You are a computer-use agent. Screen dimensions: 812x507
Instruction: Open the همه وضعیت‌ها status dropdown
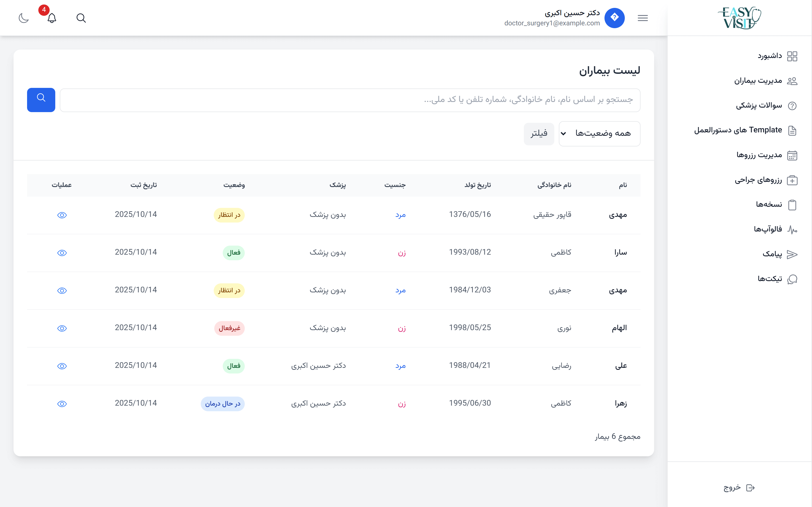[x=599, y=134]
